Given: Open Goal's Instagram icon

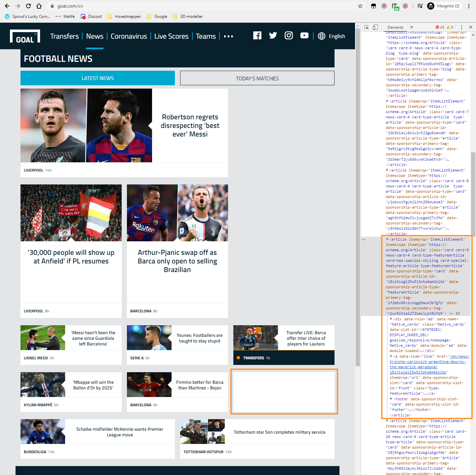Looking at the screenshot, I should pyautogui.click(x=289, y=36).
